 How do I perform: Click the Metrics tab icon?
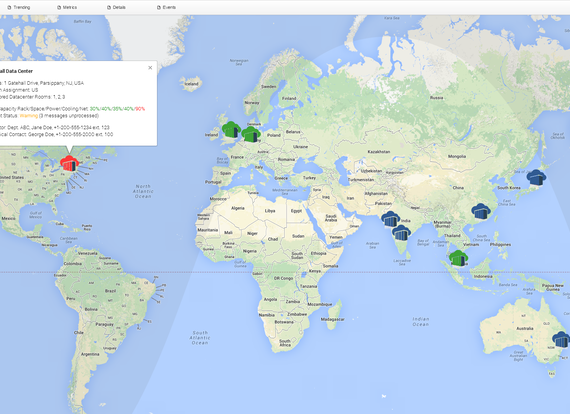(59, 7)
